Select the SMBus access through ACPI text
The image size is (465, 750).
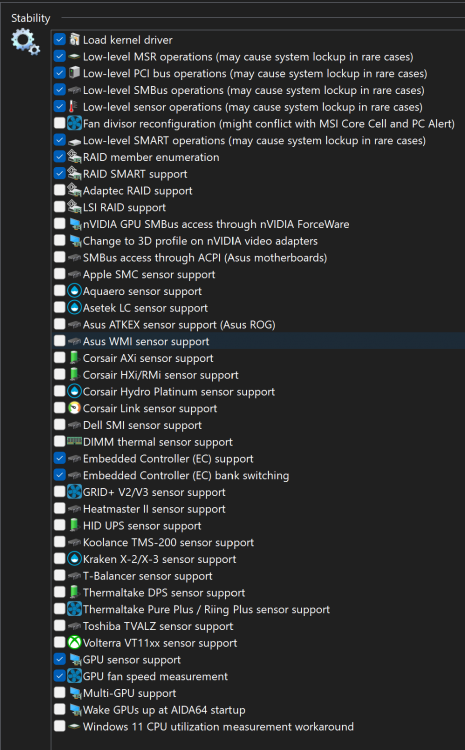pyautogui.click(x=205, y=258)
